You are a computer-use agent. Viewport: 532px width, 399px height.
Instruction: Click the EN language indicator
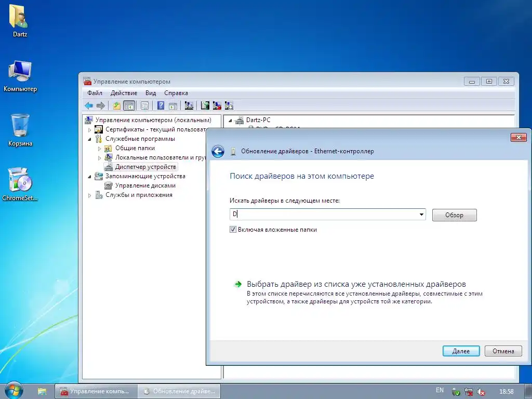(440, 390)
